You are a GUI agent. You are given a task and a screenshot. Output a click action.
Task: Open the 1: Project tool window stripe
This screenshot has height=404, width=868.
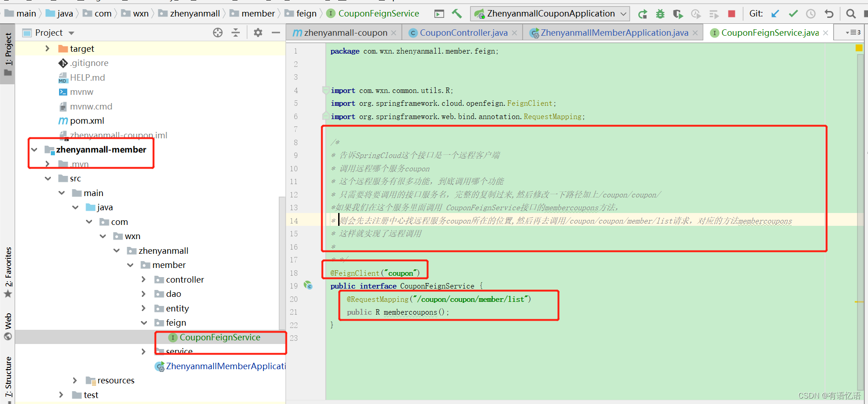8,55
